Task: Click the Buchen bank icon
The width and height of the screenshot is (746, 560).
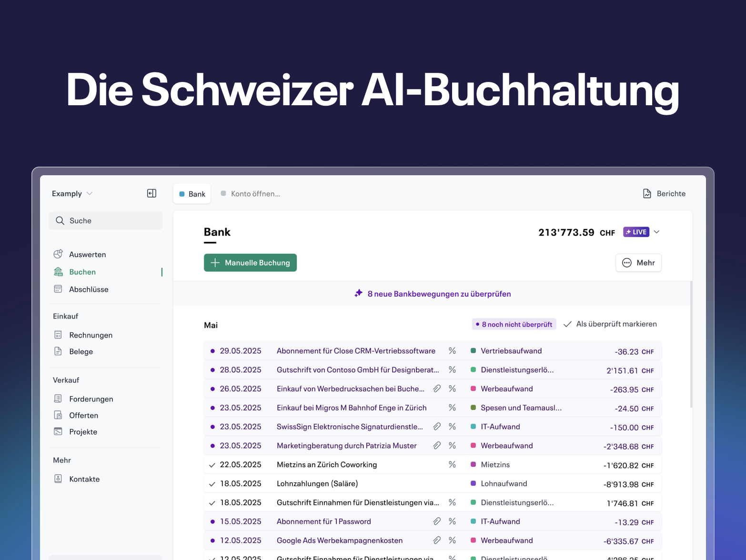Action: [58, 272]
